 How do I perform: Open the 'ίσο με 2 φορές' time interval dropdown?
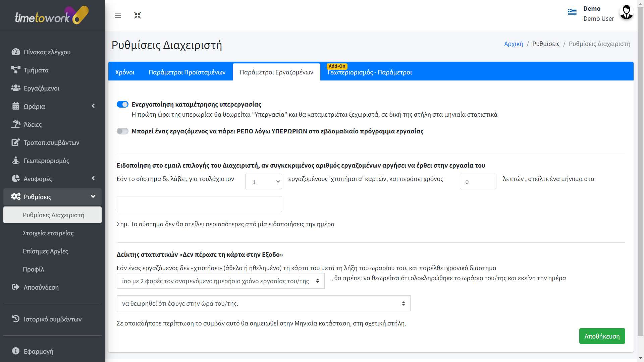pyautogui.click(x=220, y=281)
